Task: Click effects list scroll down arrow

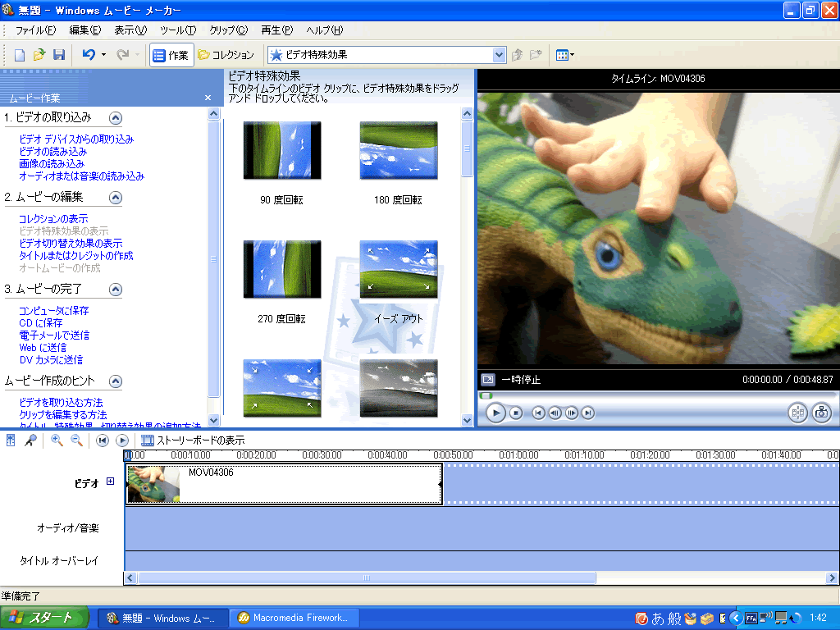Action: [467, 421]
